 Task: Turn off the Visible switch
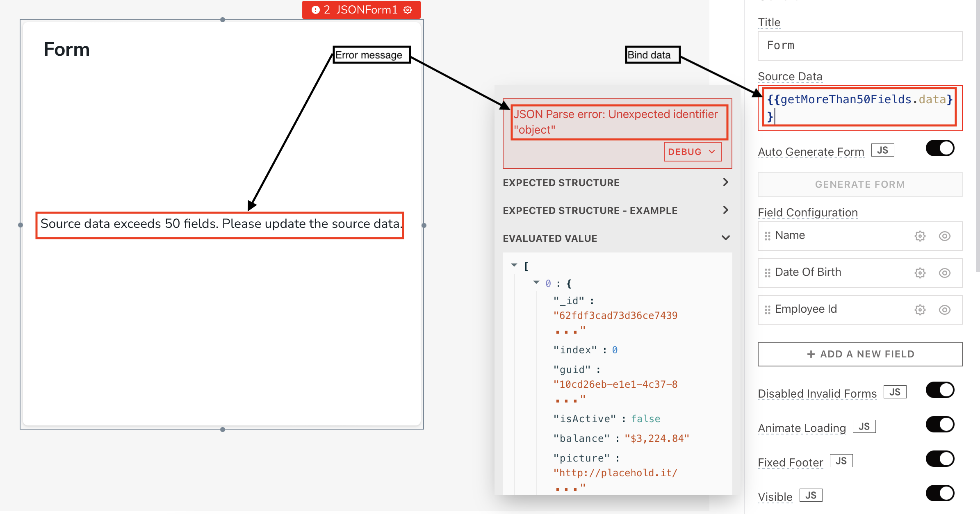(940, 494)
